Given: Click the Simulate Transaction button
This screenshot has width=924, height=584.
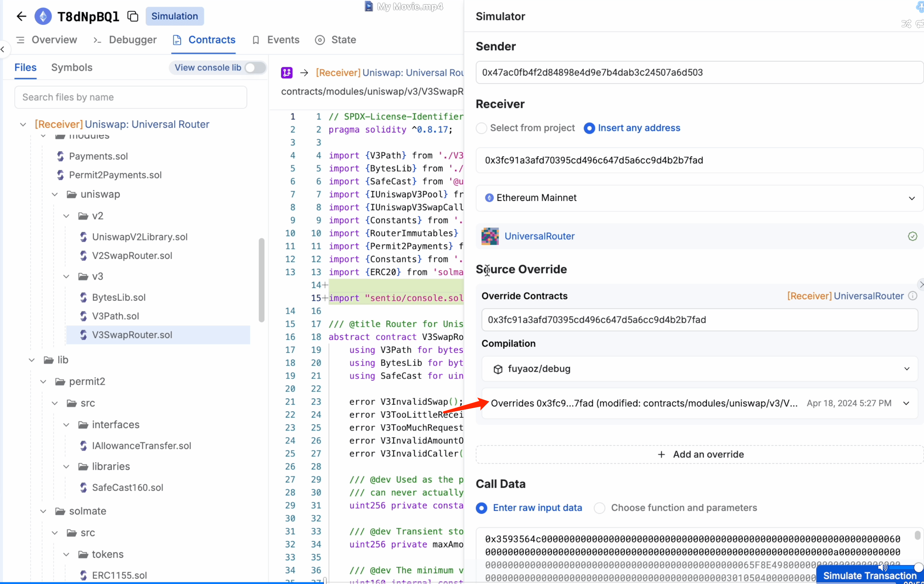Looking at the screenshot, I should 870,575.
